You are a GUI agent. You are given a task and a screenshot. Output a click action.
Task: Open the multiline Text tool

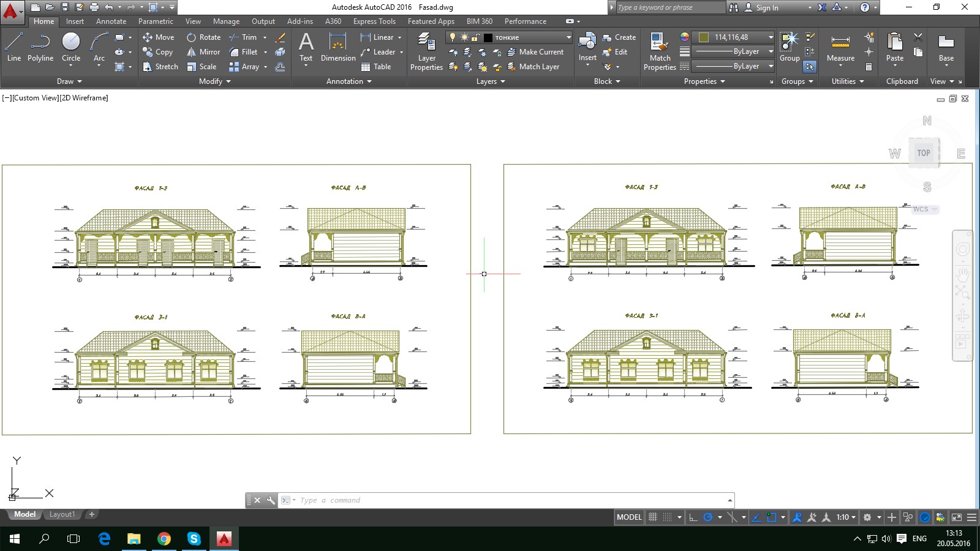[x=306, y=48]
